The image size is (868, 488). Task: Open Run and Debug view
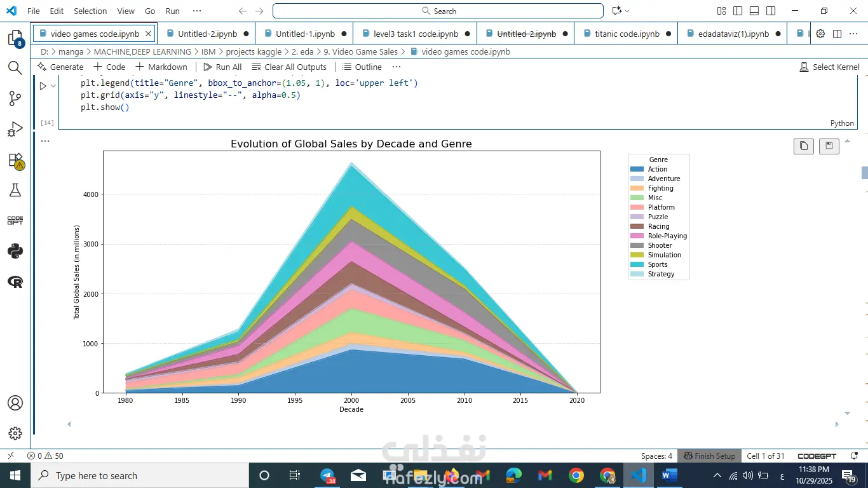(x=15, y=129)
